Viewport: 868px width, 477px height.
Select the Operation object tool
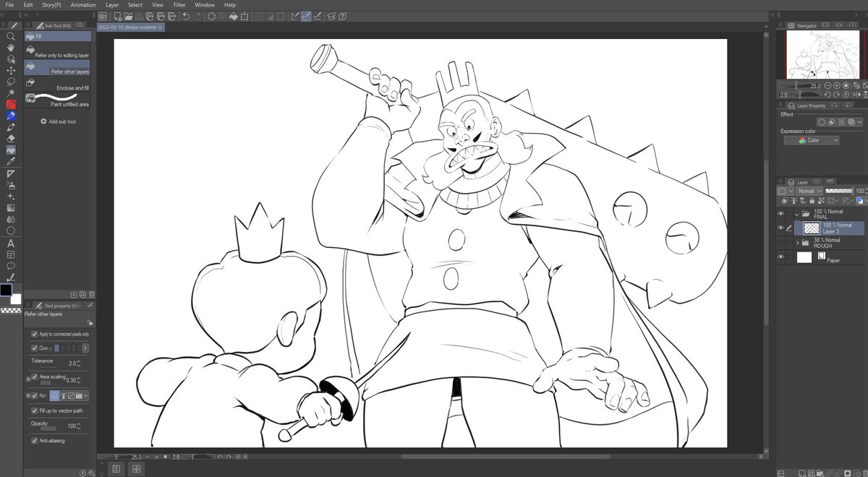[x=11, y=59]
